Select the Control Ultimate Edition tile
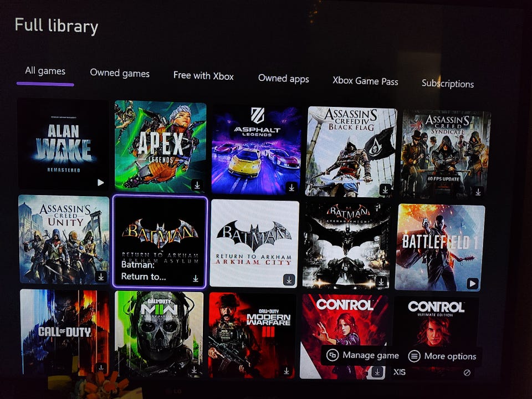 point(436,337)
